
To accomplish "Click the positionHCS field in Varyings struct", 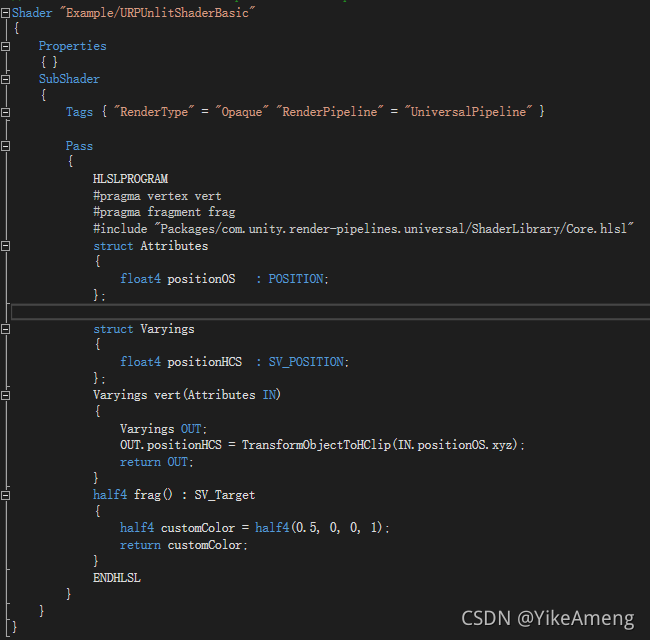I will pos(204,362).
